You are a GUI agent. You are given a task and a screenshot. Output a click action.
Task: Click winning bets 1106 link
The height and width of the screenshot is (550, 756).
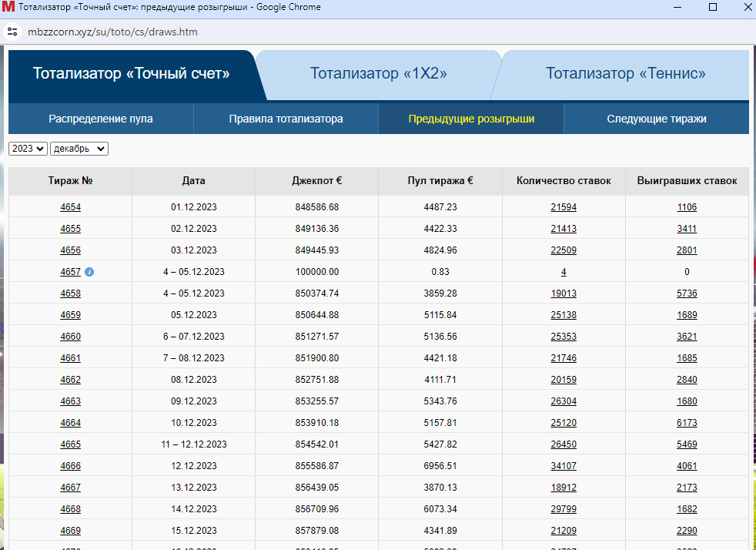(687, 207)
